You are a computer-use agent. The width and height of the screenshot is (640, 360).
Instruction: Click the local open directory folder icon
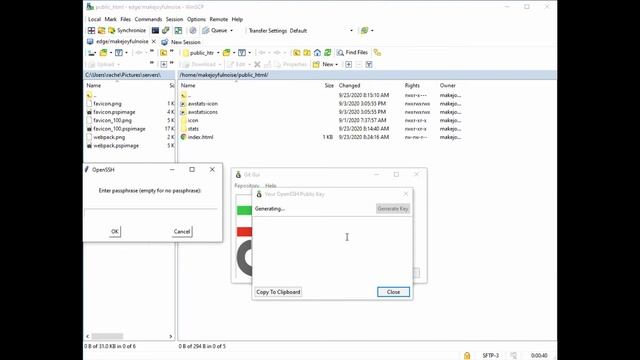pyautogui.click(x=103, y=53)
